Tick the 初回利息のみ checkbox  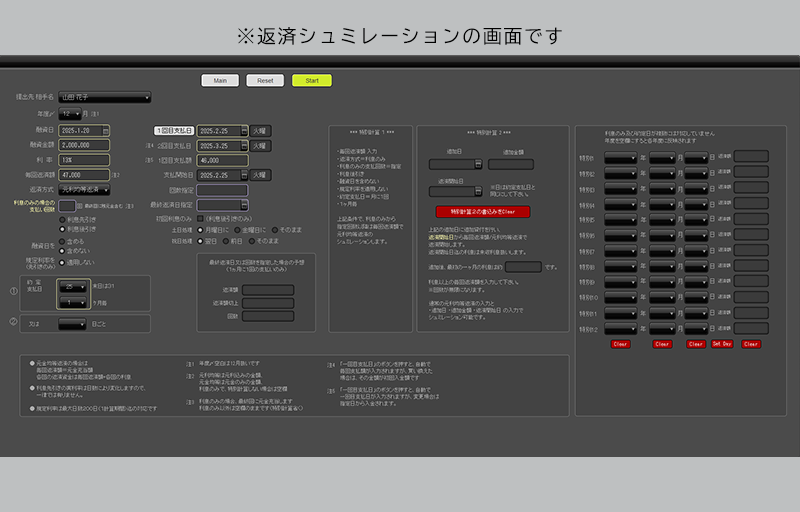(x=200, y=218)
